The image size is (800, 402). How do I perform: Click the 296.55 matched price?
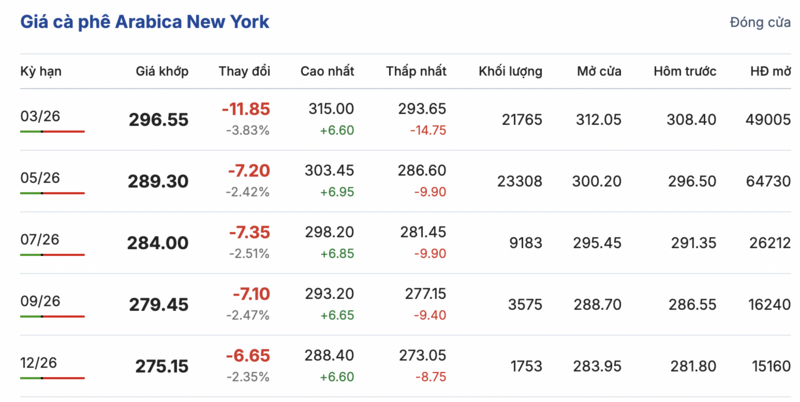(158, 120)
